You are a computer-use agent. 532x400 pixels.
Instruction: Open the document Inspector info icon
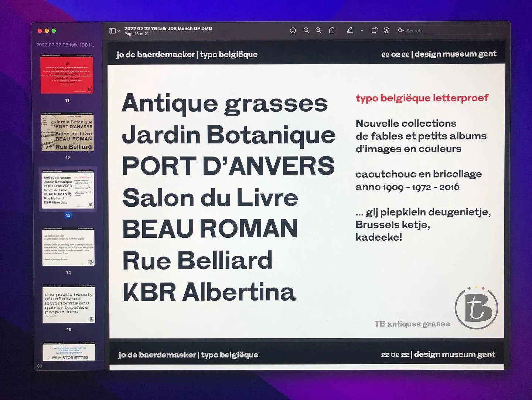tap(293, 30)
